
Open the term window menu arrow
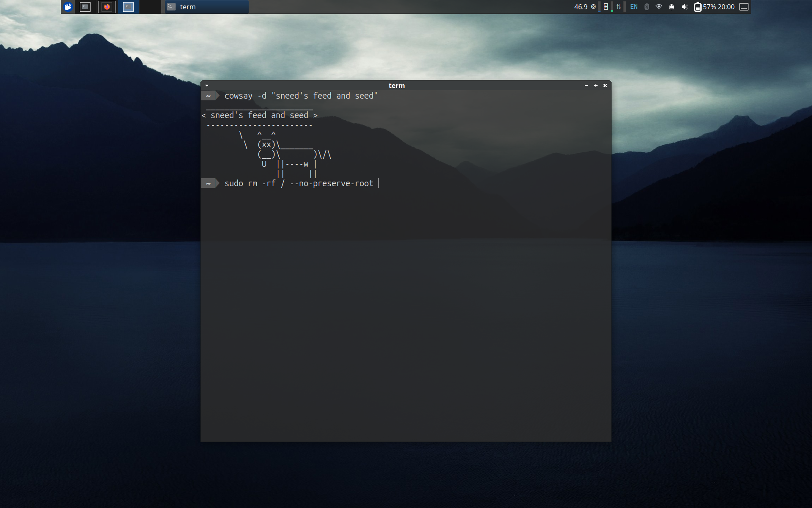click(x=207, y=86)
